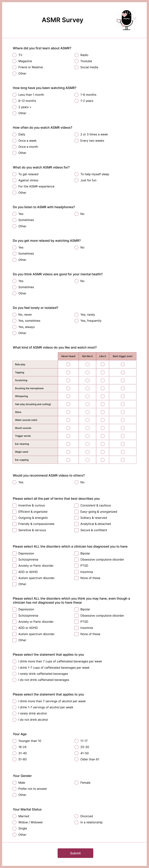Mark Tapping as 'Like it' in grid
Screen dimensions: 149x868
pyautogui.click(x=102, y=372)
